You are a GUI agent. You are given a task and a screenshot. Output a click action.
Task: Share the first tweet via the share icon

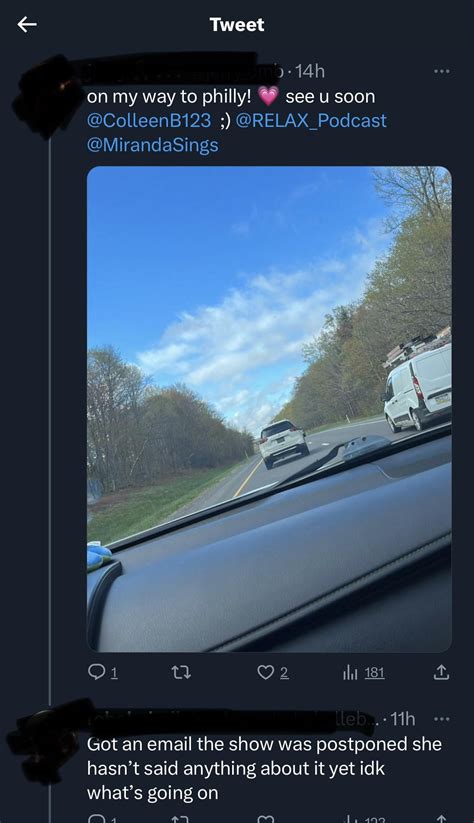[441, 672]
